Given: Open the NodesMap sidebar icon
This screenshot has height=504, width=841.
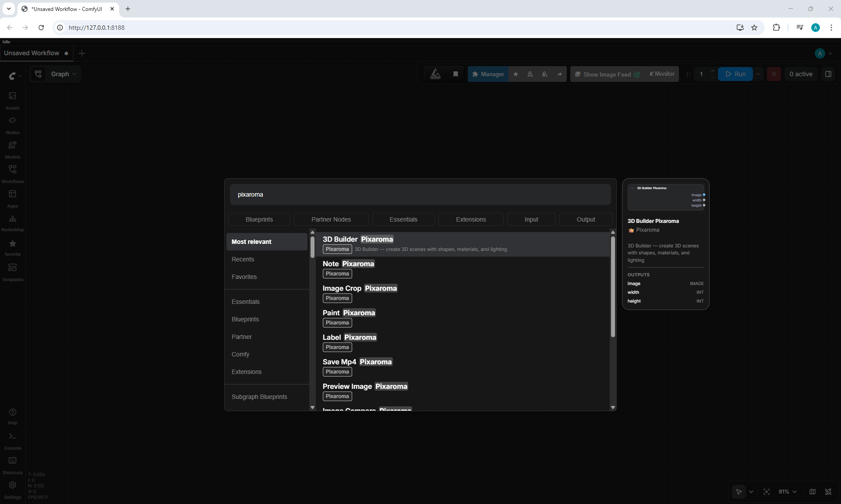Looking at the screenshot, I should pyautogui.click(x=12, y=222).
